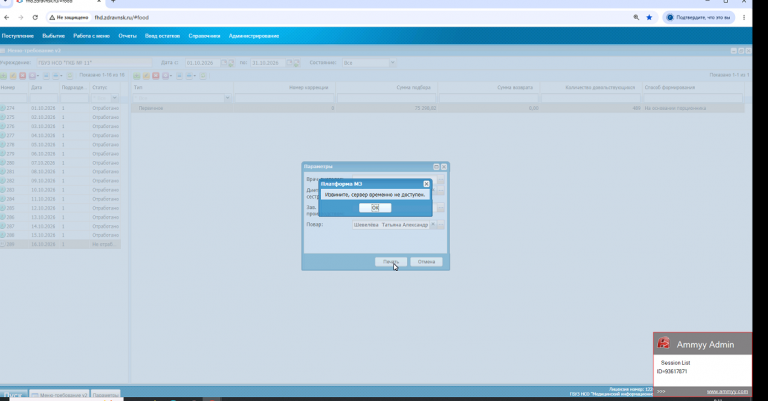The height and width of the screenshot is (401, 768).
Task: Click the profile verification button in Chrome
Action: pos(699,17)
